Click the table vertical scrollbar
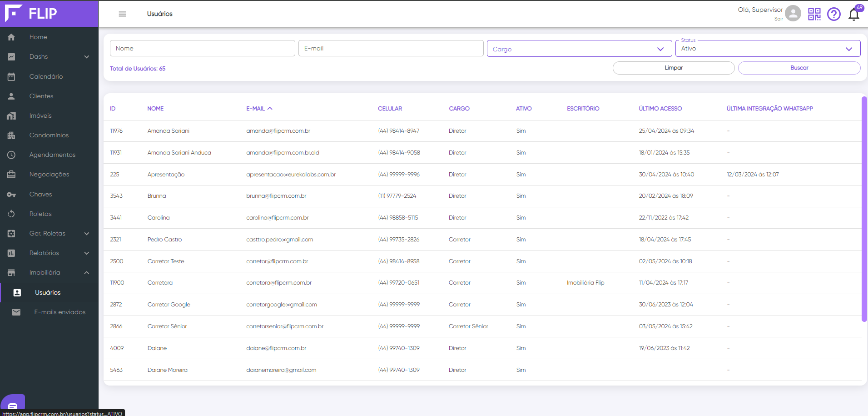The width and height of the screenshot is (868, 416). tap(864, 209)
